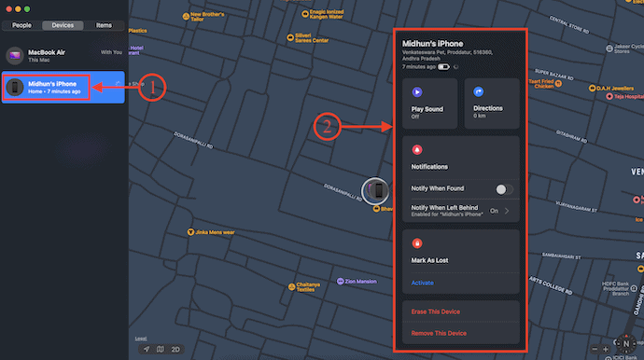644x360 pixels.
Task: Click Enagic Ionized Kangen Water marker
Action: click(305, 14)
